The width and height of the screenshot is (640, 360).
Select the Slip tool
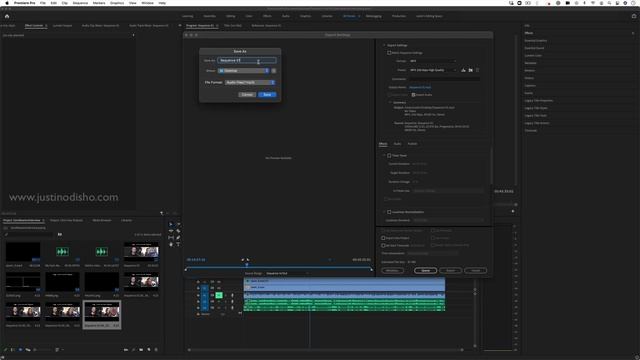tap(171, 238)
